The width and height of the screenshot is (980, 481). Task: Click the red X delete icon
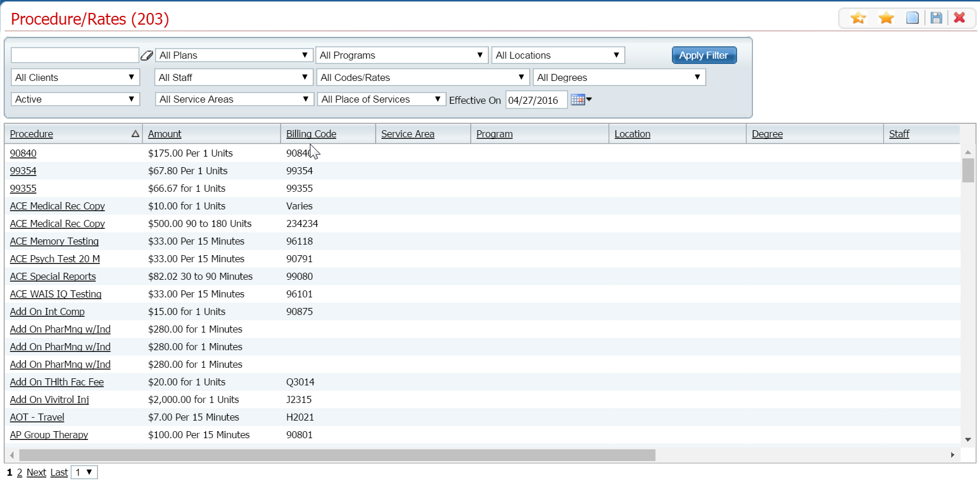[959, 18]
